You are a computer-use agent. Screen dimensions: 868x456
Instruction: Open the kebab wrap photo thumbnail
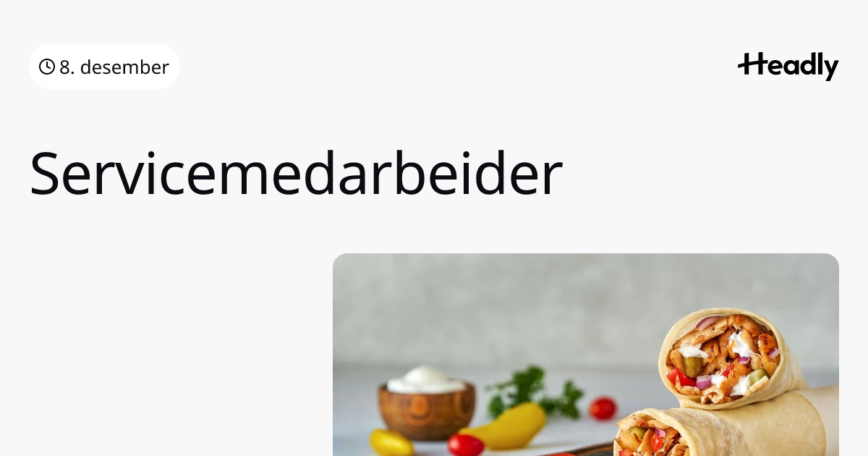click(x=586, y=355)
